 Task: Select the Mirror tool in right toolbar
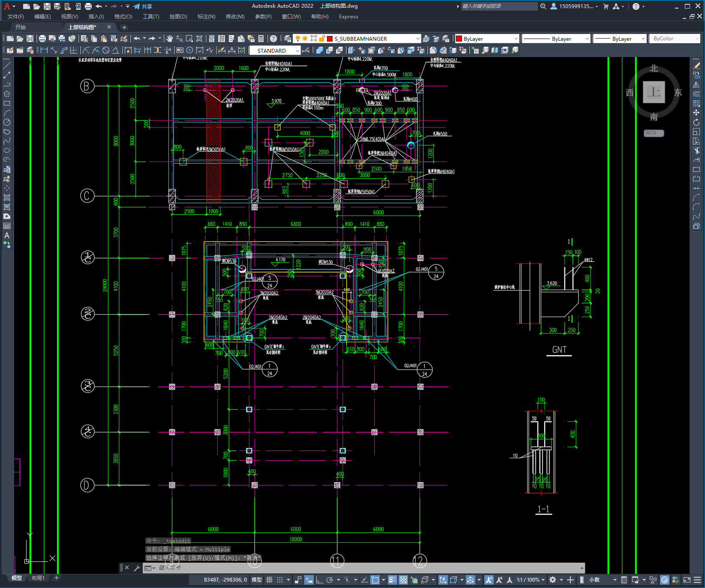(696, 84)
